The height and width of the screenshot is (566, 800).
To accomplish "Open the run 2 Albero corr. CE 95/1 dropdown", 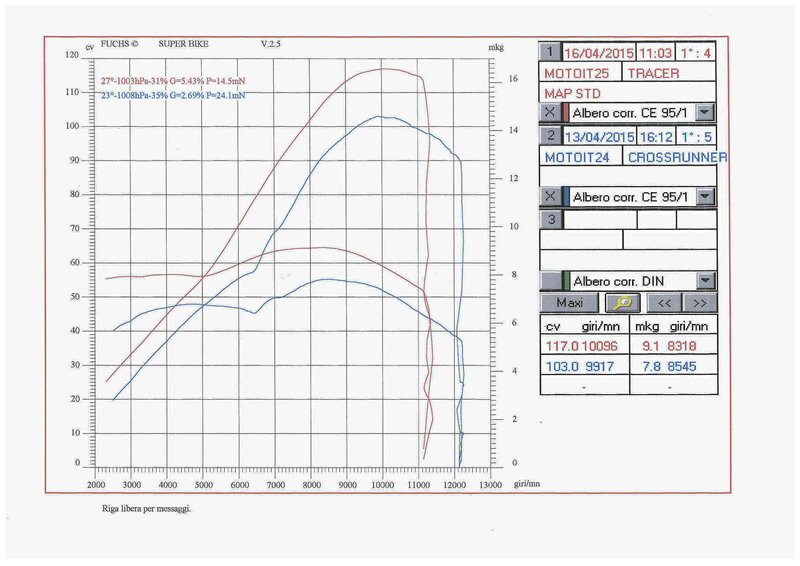I will [705, 196].
